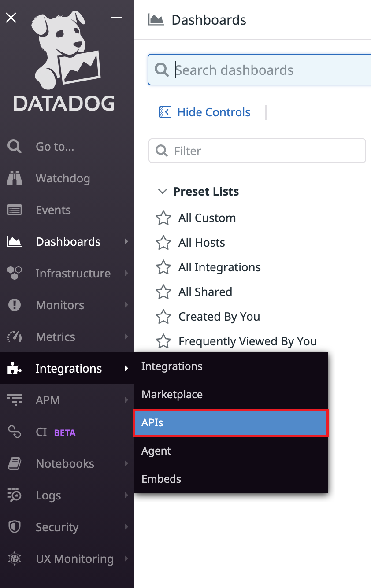This screenshot has height=588, width=371.
Task: Star the All Custom preset list
Action: pyautogui.click(x=163, y=218)
